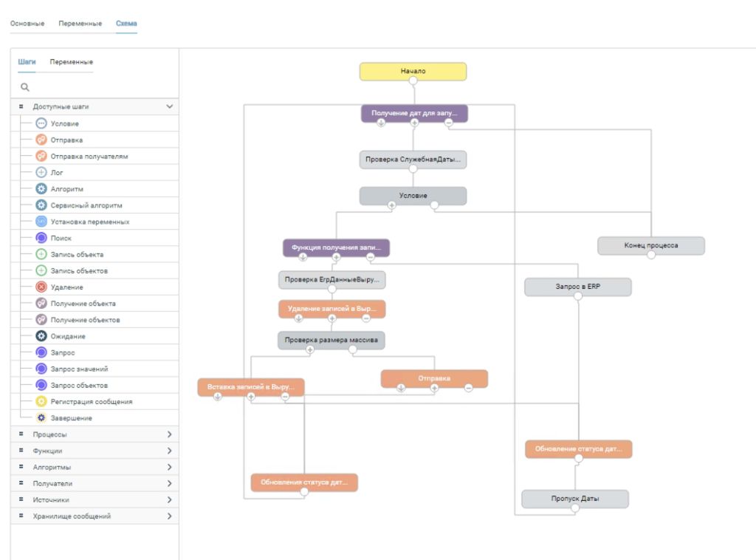Screen dimensions: 756x560
Task: Select the yellow Начало node
Action: (413, 72)
